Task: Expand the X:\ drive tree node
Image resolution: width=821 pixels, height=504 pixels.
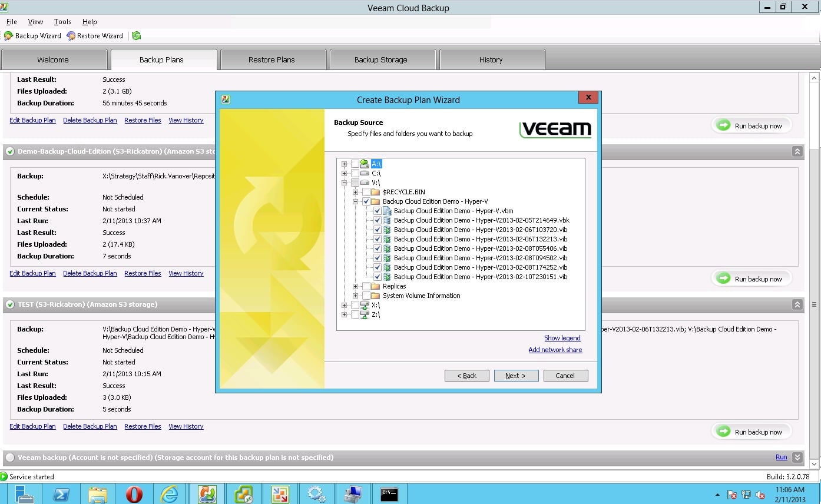Action: tap(344, 305)
